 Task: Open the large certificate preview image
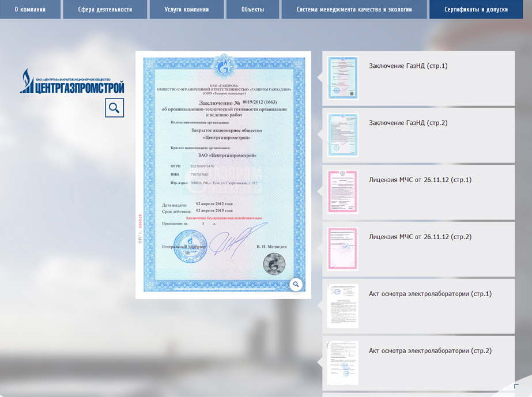click(x=223, y=175)
